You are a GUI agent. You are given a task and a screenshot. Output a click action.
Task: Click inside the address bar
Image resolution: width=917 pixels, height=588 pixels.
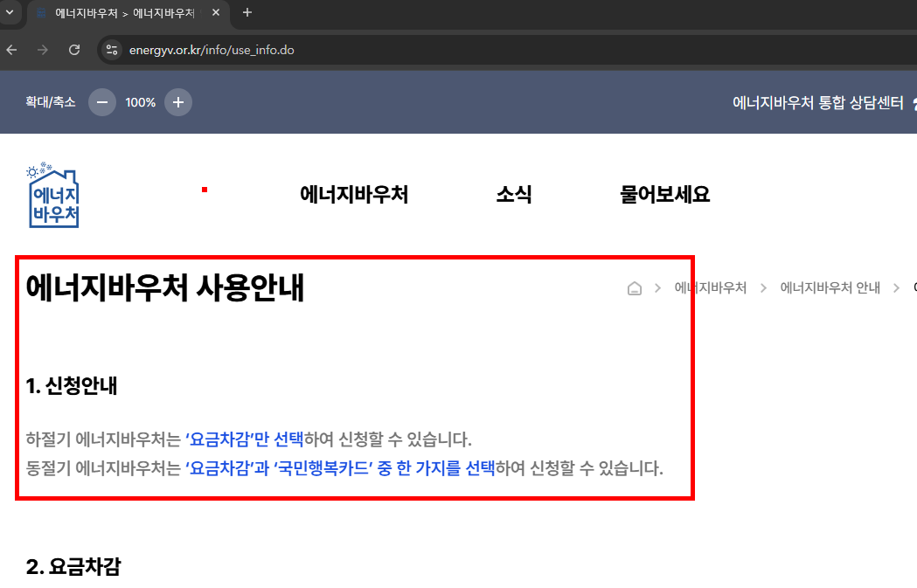pos(262,50)
